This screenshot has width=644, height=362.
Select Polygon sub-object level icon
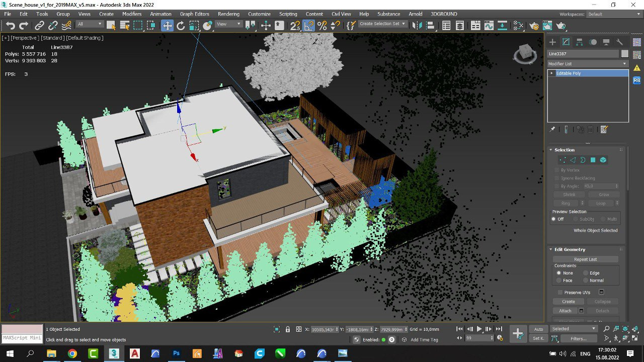tap(593, 160)
